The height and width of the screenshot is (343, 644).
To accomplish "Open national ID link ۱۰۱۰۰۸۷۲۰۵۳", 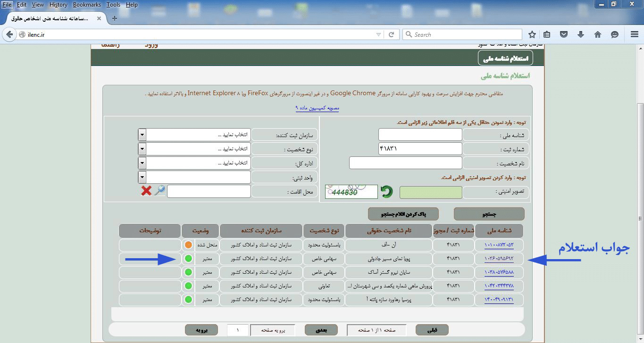I will pyautogui.click(x=499, y=245).
